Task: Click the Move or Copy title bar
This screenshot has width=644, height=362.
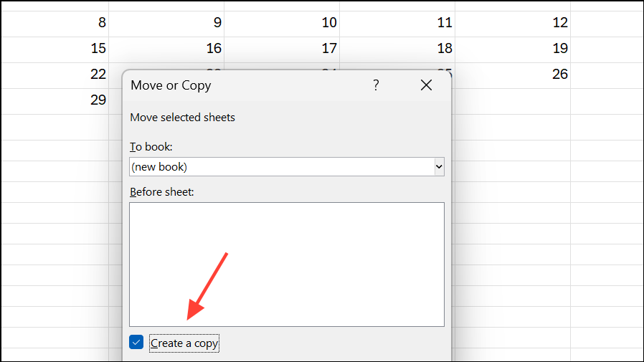Action: 244,85
